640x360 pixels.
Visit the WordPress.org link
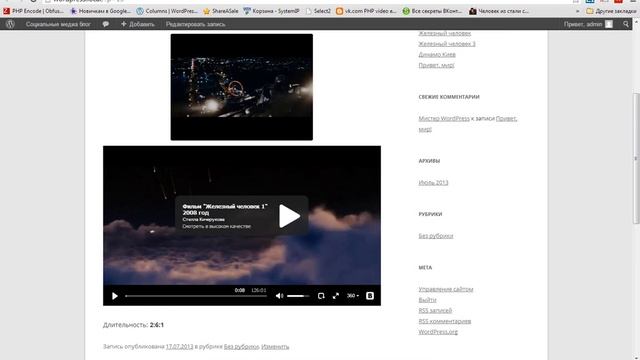coord(438,332)
